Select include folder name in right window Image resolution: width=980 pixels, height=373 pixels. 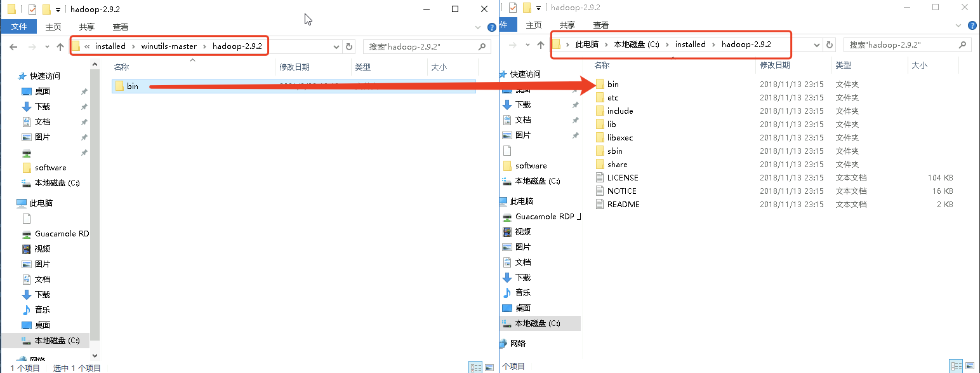[620, 111]
